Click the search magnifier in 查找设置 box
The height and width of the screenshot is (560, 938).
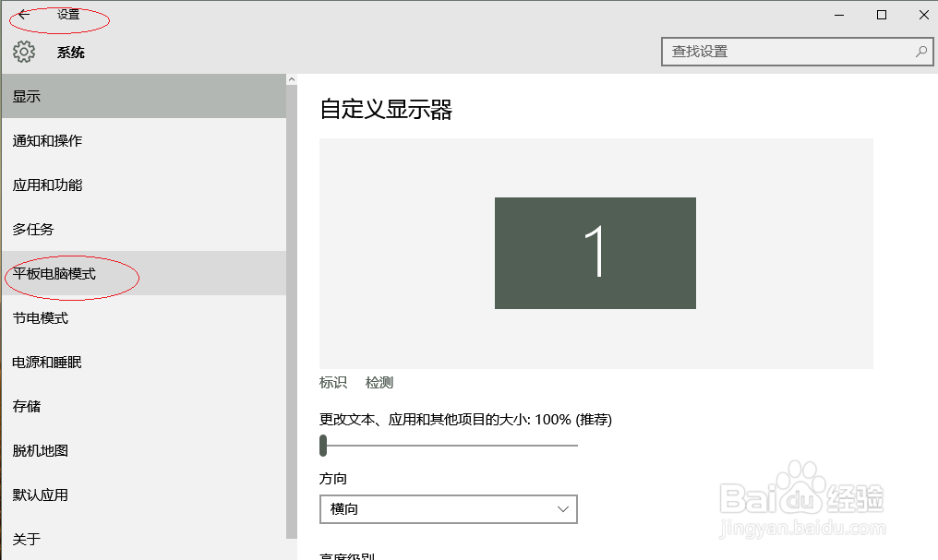click(x=920, y=52)
